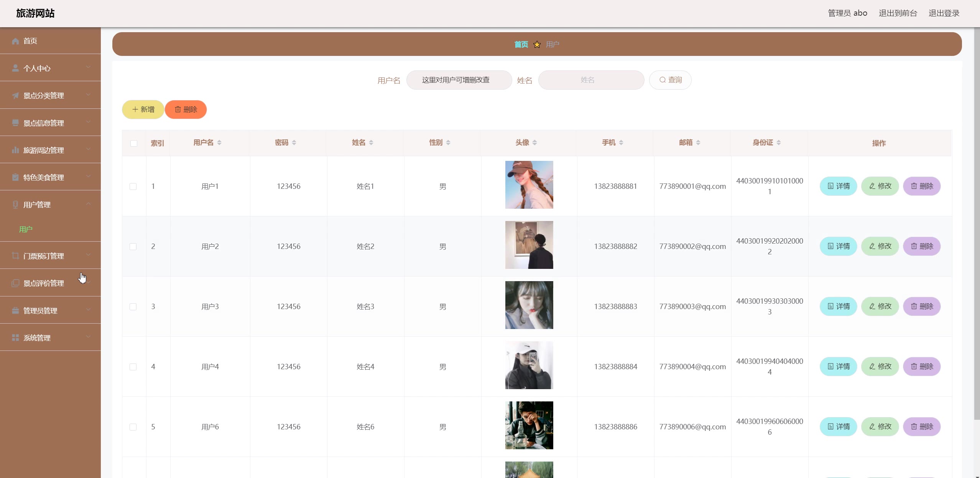The image size is (980, 478).
Task: Click 修改 for 用户2
Action: coord(880,246)
